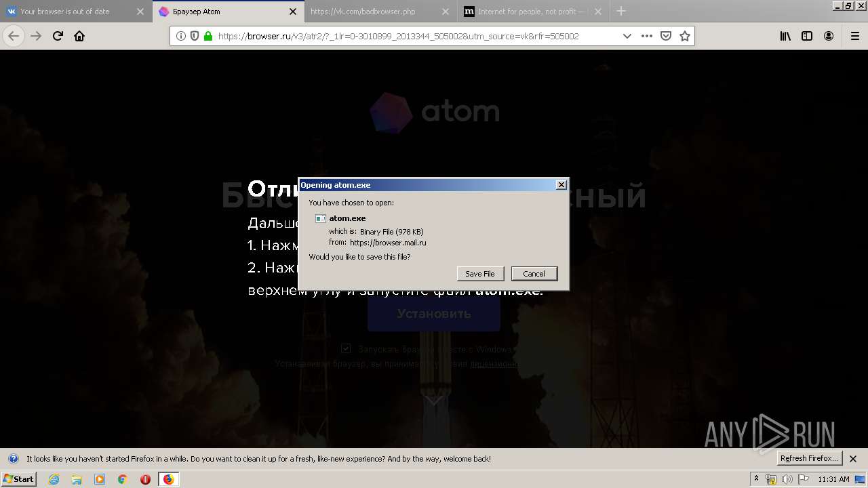Launch Opera from the taskbar

click(145, 479)
